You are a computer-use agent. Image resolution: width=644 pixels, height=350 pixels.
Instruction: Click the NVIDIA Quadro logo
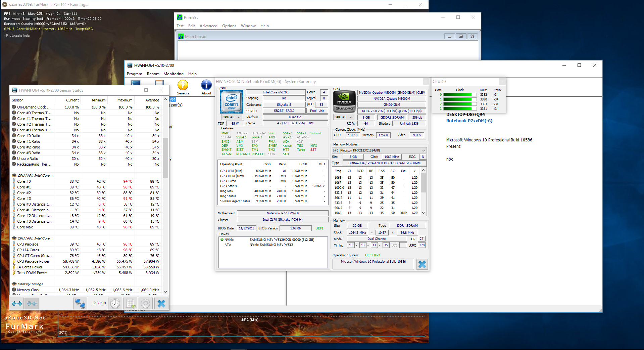344,101
